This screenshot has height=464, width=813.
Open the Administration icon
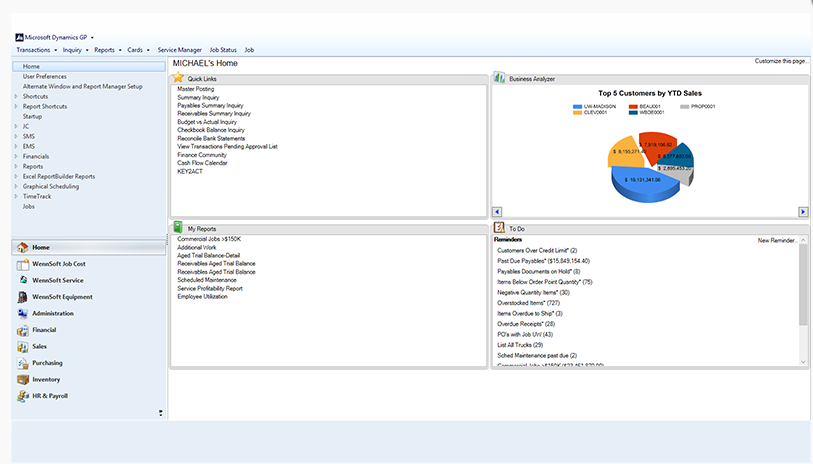(22, 314)
